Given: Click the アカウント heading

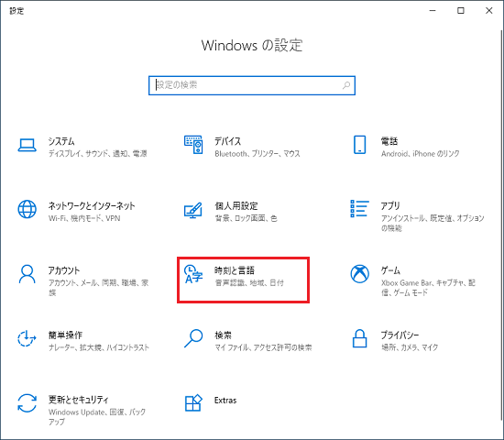Looking at the screenshot, I should (64, 270).
